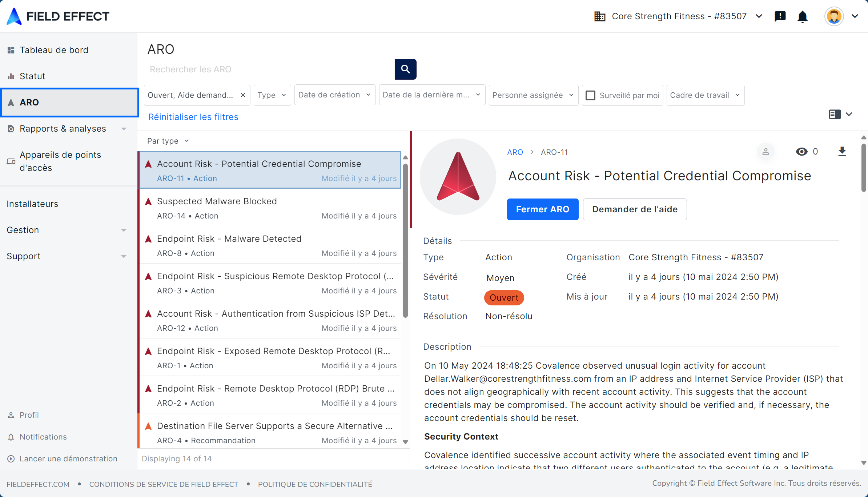The image size is (868, 497).
Task: Click the feedback alert message icon
Action: pos(780,16)
